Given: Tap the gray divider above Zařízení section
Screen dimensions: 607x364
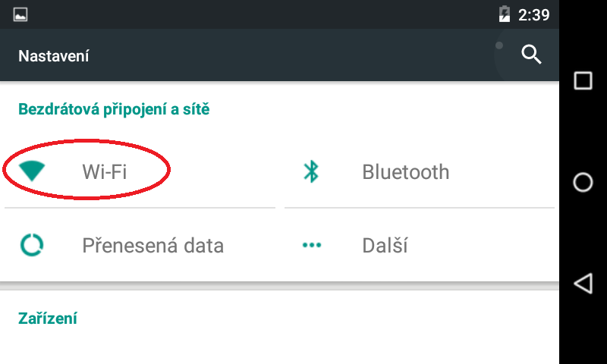Looking at the screenshot, I should [279, 285].
